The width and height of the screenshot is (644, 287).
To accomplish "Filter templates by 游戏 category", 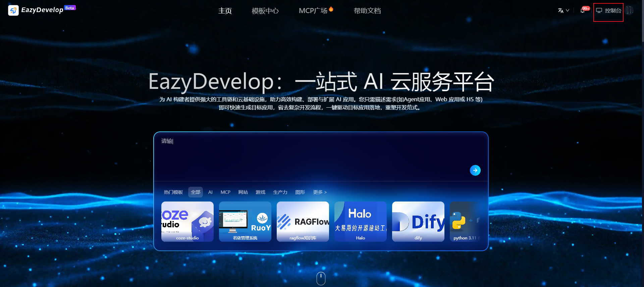I will [x=260, y=192].
